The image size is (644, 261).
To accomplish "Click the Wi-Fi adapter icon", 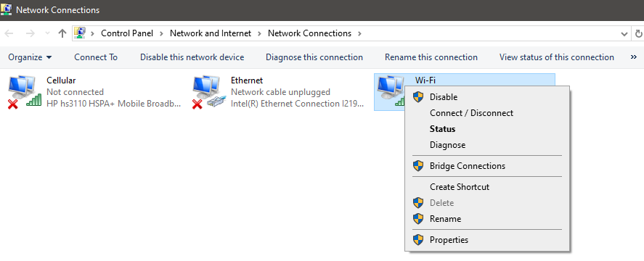I will pos(390,91).
